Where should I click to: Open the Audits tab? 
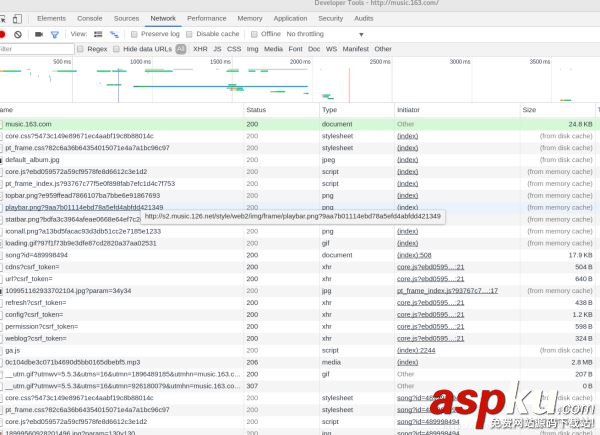[x=364, y=18]
